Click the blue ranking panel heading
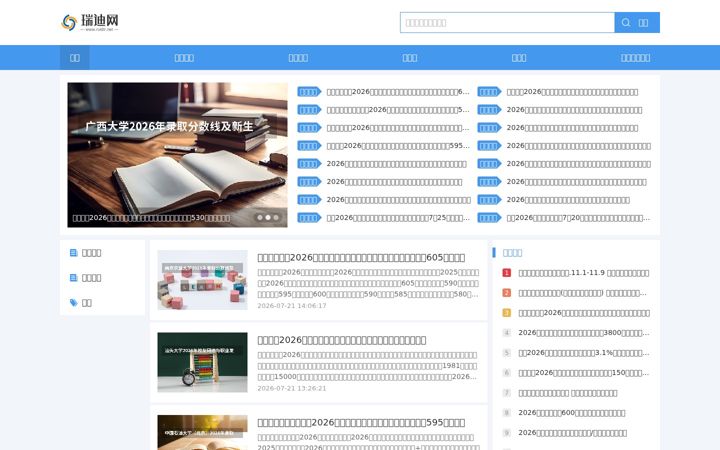 [512, 253]
